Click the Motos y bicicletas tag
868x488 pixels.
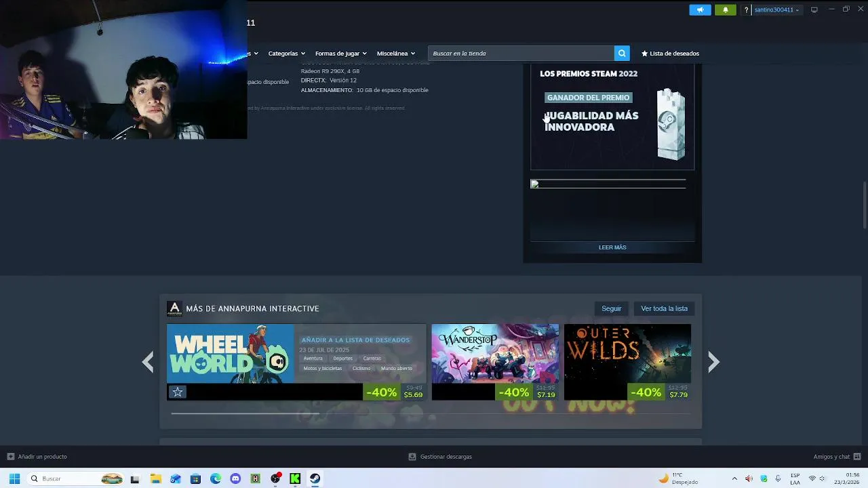323,369
